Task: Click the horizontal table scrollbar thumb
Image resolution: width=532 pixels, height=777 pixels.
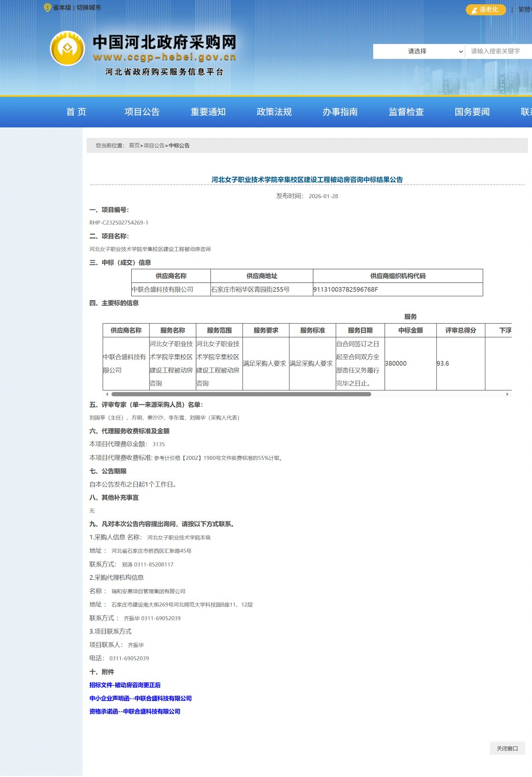Action: [x=241, y=394]
